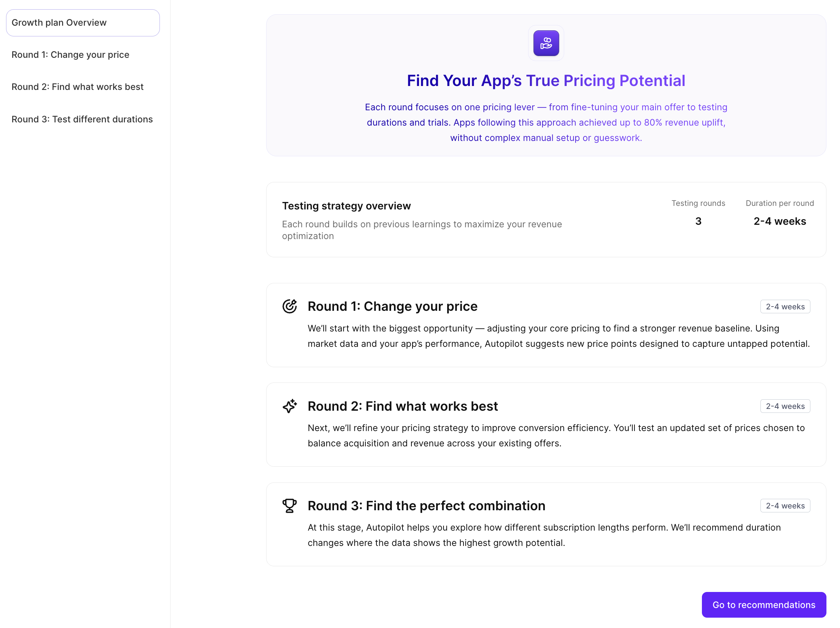
Task: Click the trophy icon for Round 3
Action: 289,505
